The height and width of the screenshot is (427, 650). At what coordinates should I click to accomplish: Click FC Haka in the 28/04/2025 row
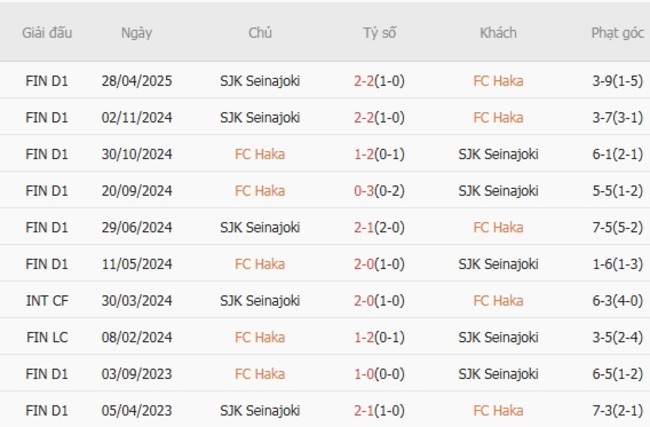498,81
